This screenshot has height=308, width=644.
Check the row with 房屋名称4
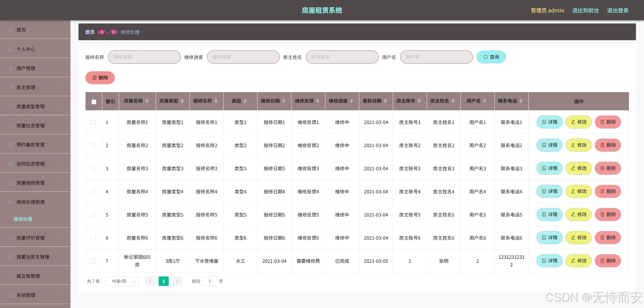[x=93, y=192]
